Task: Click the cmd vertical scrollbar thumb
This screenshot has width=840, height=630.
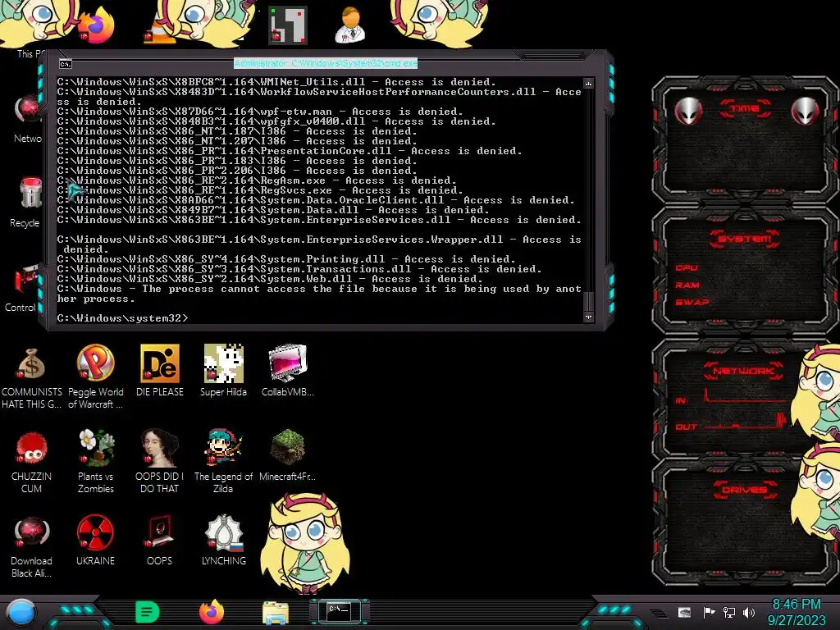Action: 588,301
